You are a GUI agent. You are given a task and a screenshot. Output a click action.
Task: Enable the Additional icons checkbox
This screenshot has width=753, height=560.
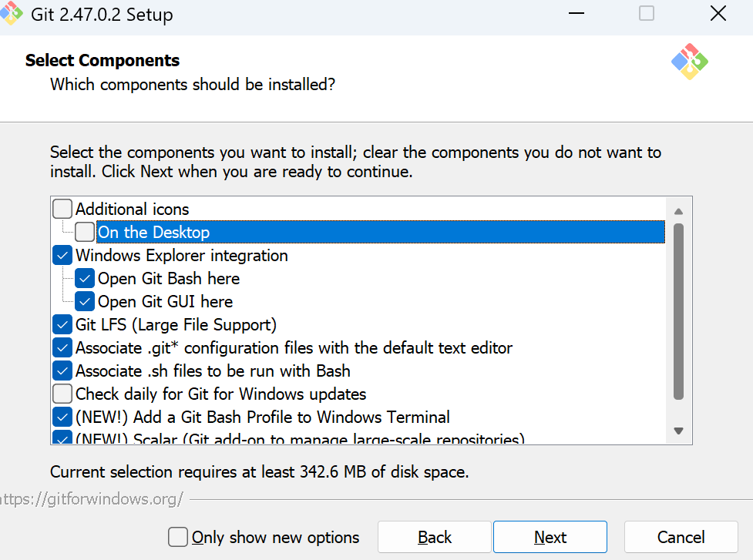point(62,209)
